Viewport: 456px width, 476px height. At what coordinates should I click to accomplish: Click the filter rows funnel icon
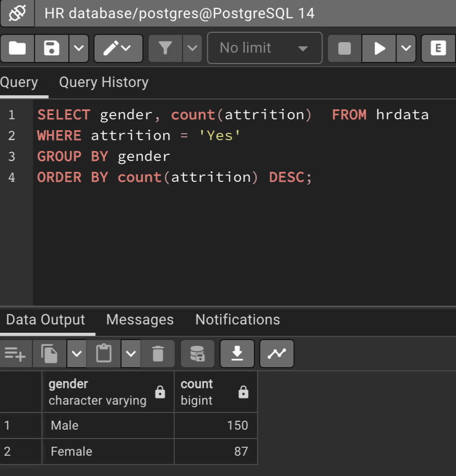165,48
